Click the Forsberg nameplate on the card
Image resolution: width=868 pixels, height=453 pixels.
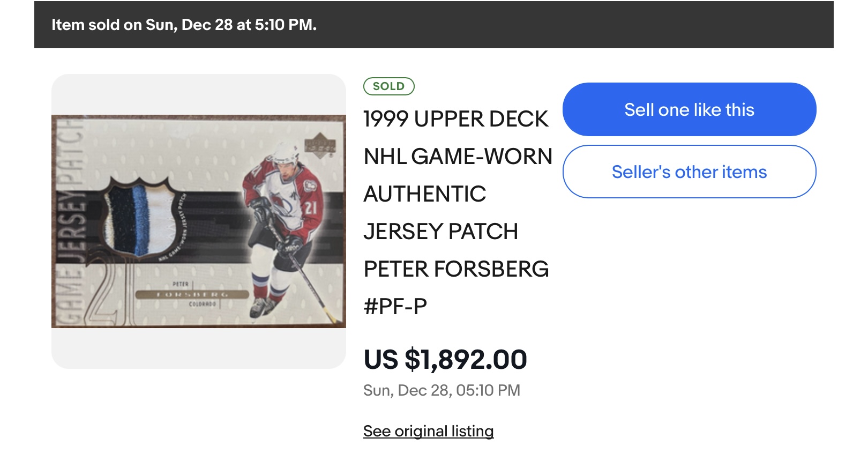point(192,294)
